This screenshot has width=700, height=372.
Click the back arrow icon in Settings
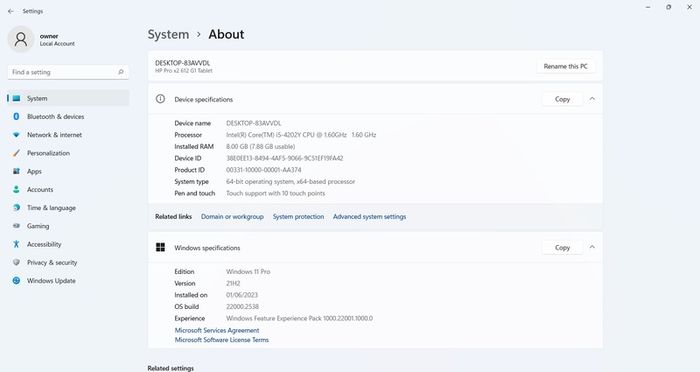click(11, 11)
